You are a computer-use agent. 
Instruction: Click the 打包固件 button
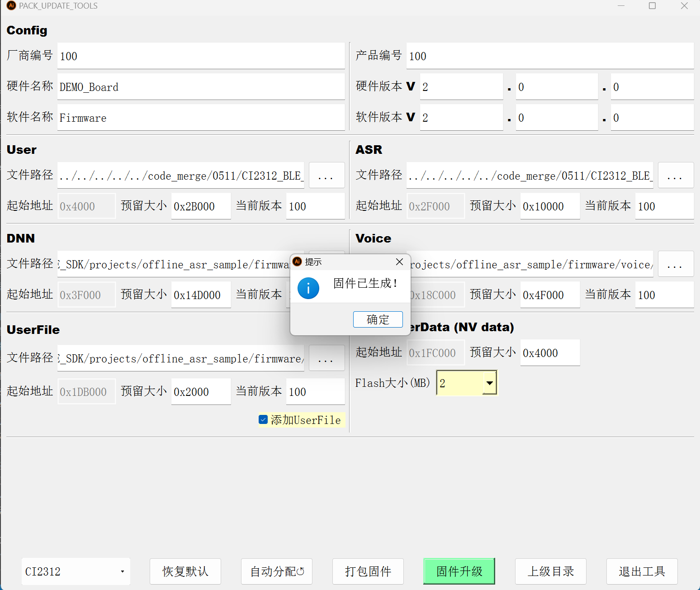(x=368, y=571)
